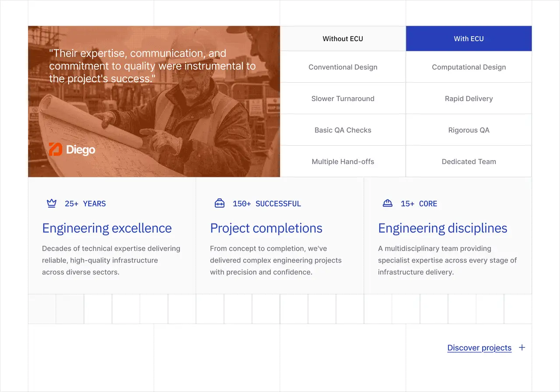This screenshot has width=560, height=392.
Task: Click the Multiple Hand-offs cell
Action: [343, 161]
